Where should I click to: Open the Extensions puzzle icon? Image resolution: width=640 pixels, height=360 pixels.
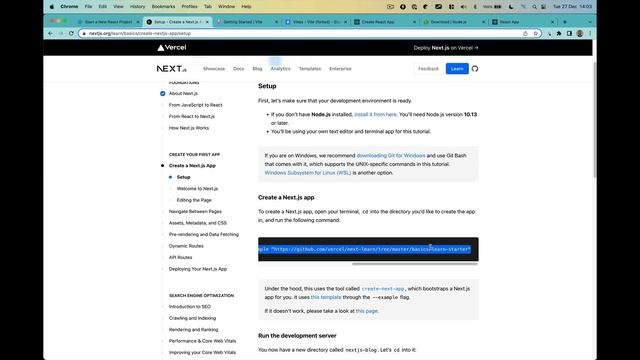pyautogui.click(x=559, y=33)
